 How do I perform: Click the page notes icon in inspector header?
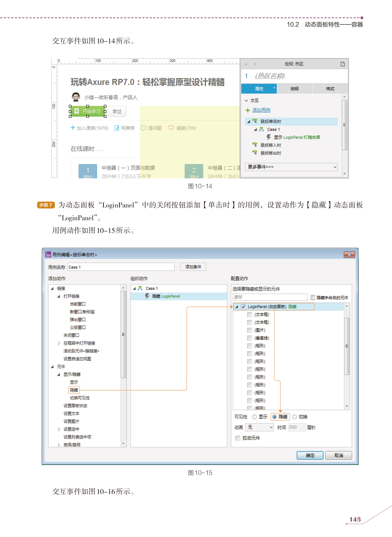tap(342, 64)
